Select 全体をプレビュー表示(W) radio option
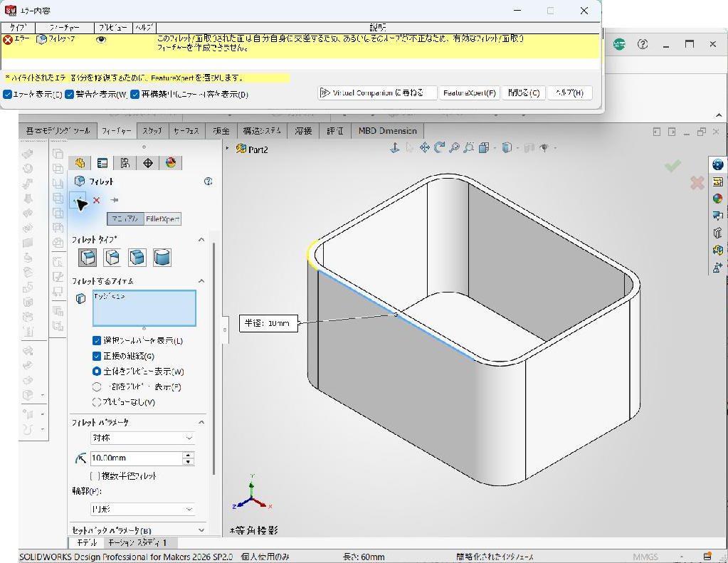The height and width of the screenshot is (563, 728). tap(97, 372)
